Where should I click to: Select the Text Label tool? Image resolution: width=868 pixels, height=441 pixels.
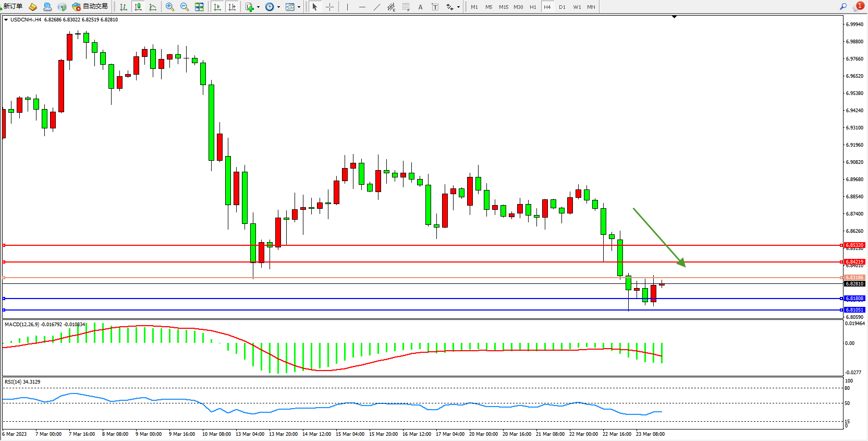435,7
